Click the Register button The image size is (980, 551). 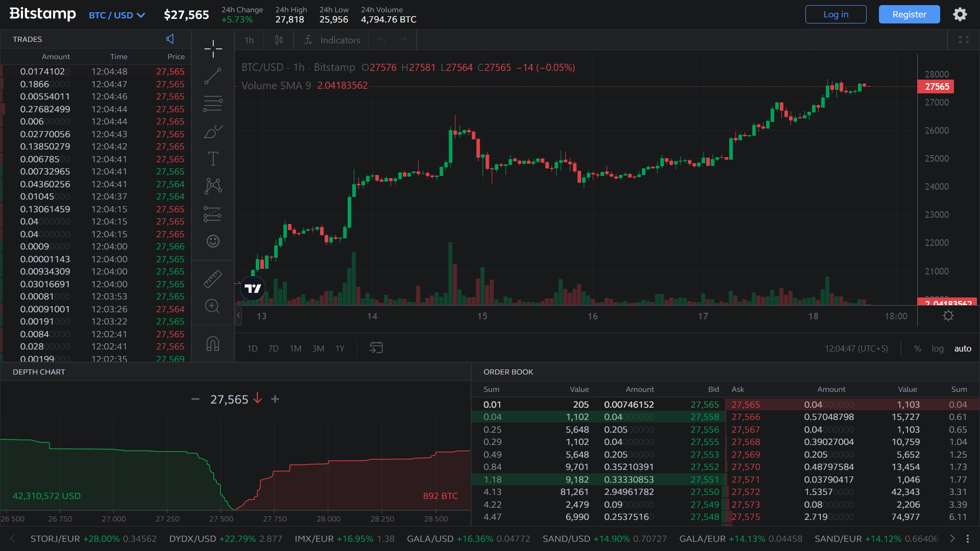[909, 14]
